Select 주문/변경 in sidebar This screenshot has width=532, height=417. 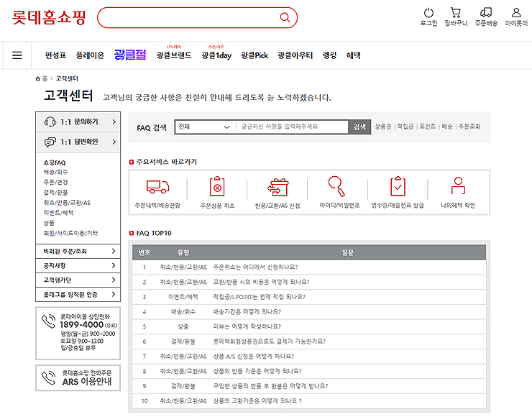pos(55,182)
